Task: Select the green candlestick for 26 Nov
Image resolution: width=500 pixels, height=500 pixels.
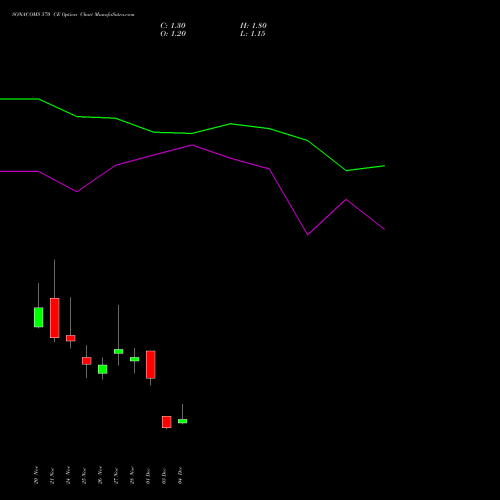Action: coord(103,369)
